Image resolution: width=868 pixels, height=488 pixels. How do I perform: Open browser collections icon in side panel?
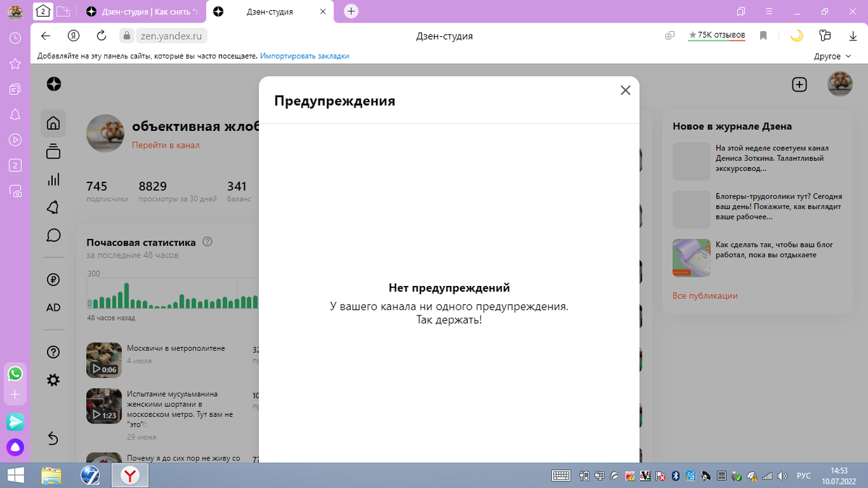pyautogui.click(x=14, y=89)
